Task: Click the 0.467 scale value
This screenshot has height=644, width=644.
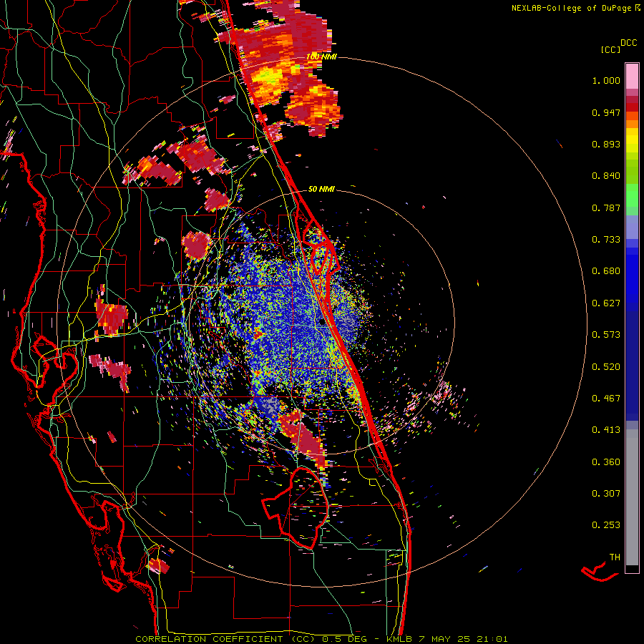Action: pos(606,399)
